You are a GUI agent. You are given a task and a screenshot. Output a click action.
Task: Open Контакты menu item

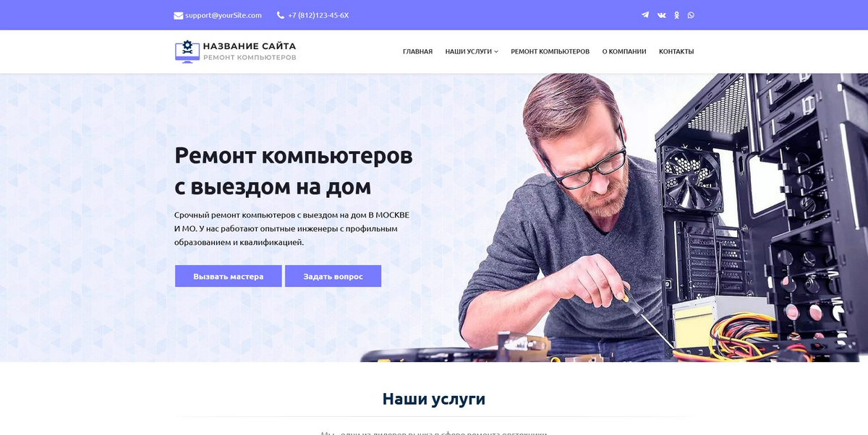point(676,51)
